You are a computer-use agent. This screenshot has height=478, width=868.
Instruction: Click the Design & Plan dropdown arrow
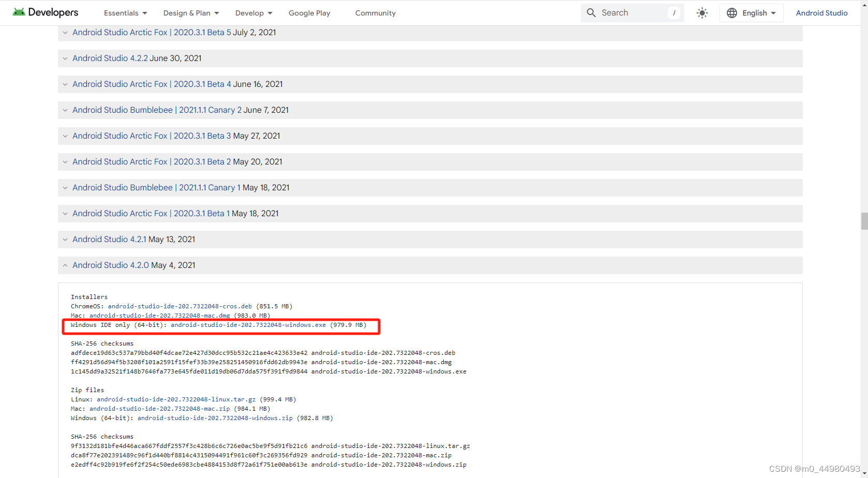[x=217, y=13]
